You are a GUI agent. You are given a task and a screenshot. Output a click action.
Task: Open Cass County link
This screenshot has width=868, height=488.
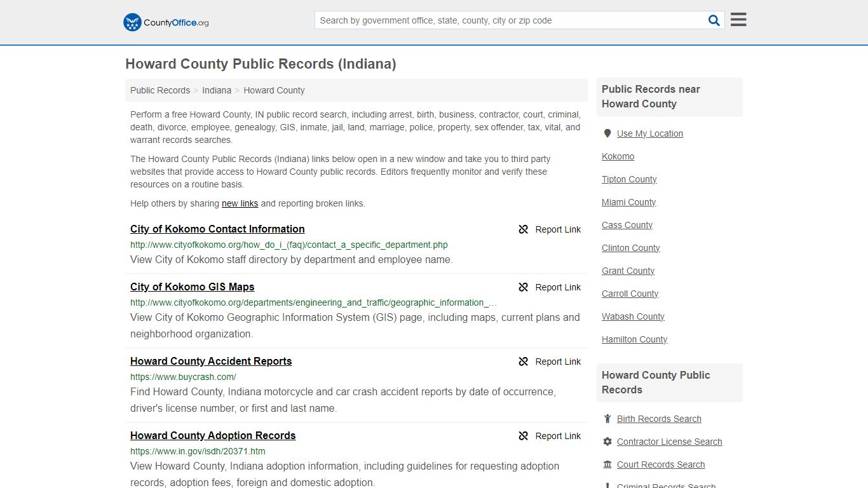point(627,225)
